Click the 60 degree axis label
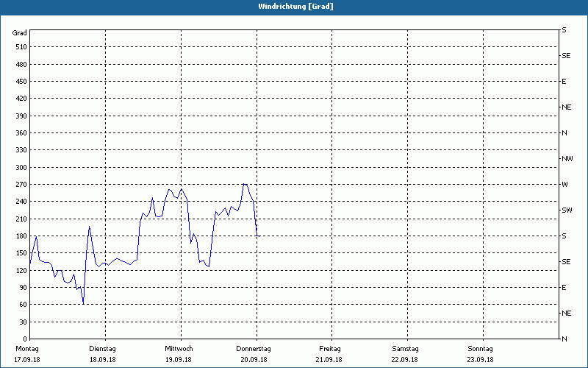The width and height of the screenshot is (588, 368). 23,305
